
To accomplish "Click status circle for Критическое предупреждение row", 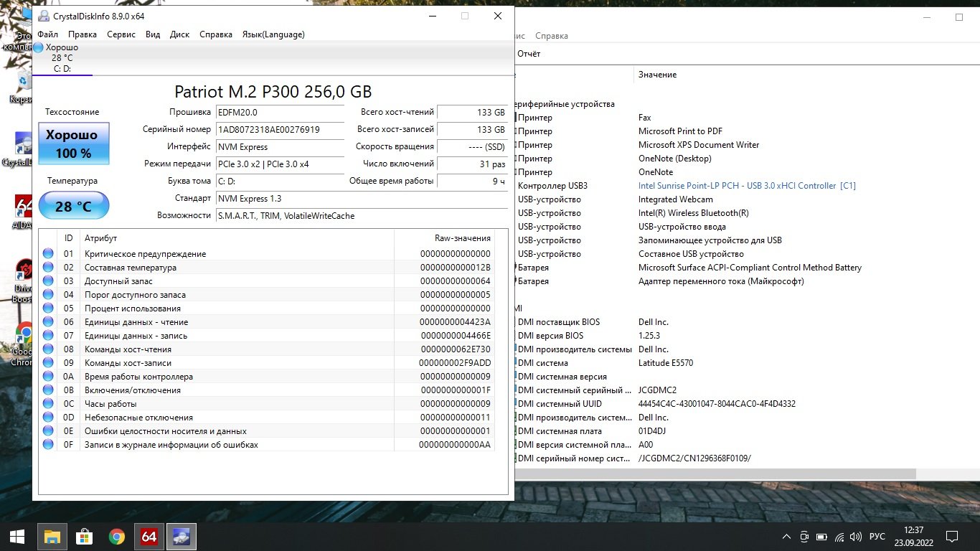I will [48, 253].
